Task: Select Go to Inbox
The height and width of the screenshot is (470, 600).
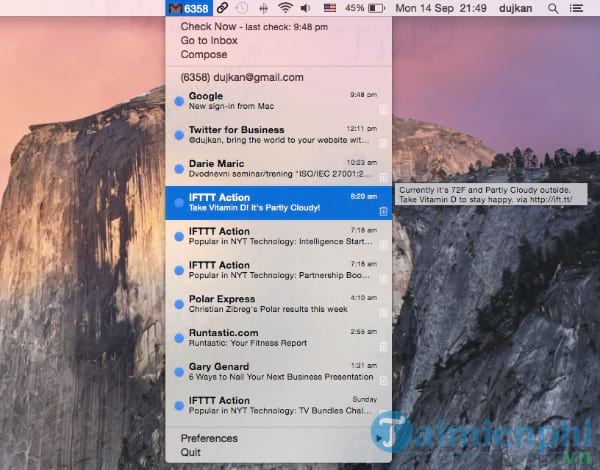Action: coord(279,40)
